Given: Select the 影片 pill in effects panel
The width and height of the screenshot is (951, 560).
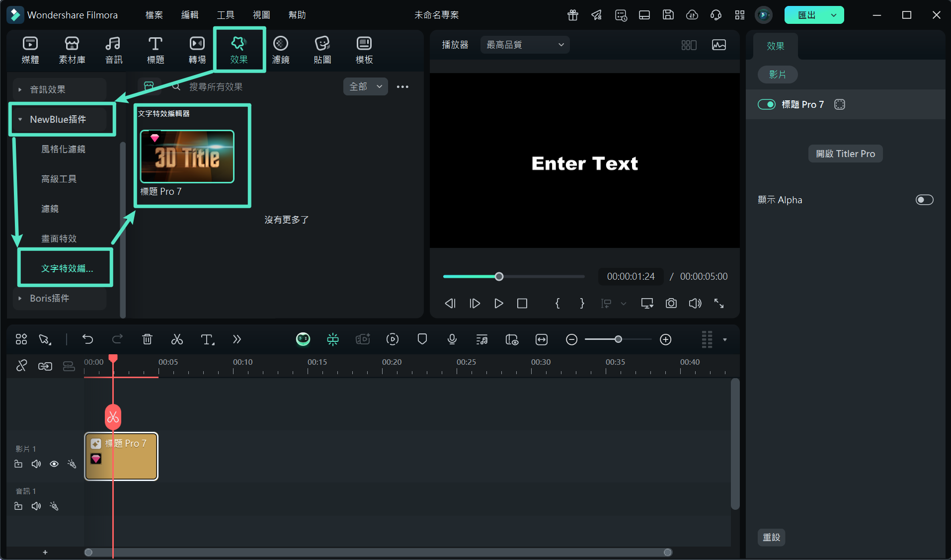Looking at the screenshot, I should [x=777, y=75].
